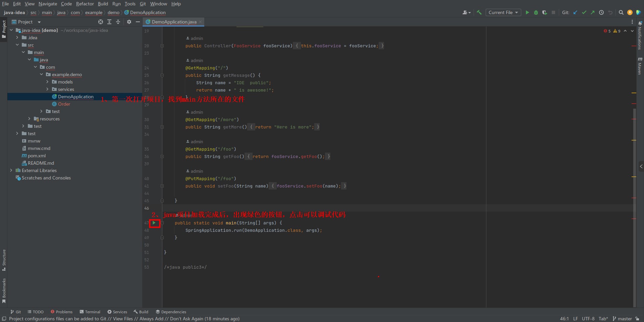Click the gray Stop button
Viewport: 644px width, 322px height.
click(553, 12)
